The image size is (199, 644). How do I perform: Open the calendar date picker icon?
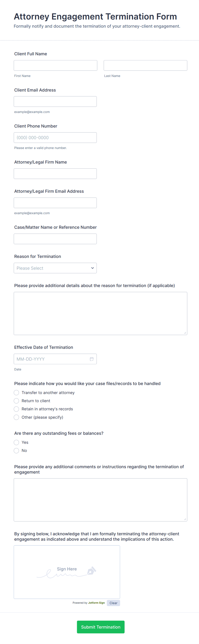tap(92, 359)
